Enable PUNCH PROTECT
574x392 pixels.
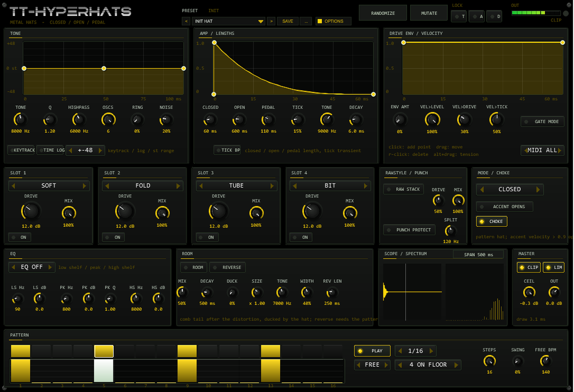click(x=409, y=230)
